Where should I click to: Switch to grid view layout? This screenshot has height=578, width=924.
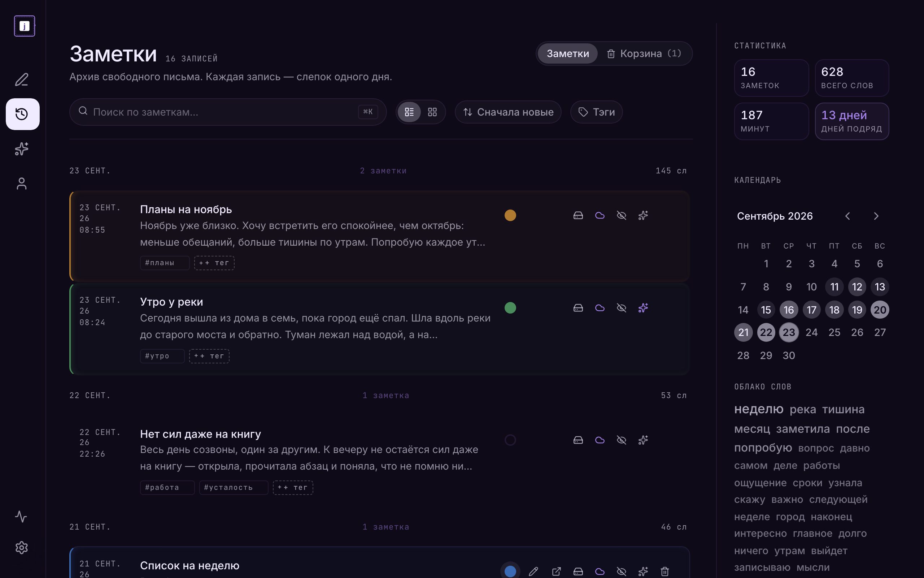point(432,112)
